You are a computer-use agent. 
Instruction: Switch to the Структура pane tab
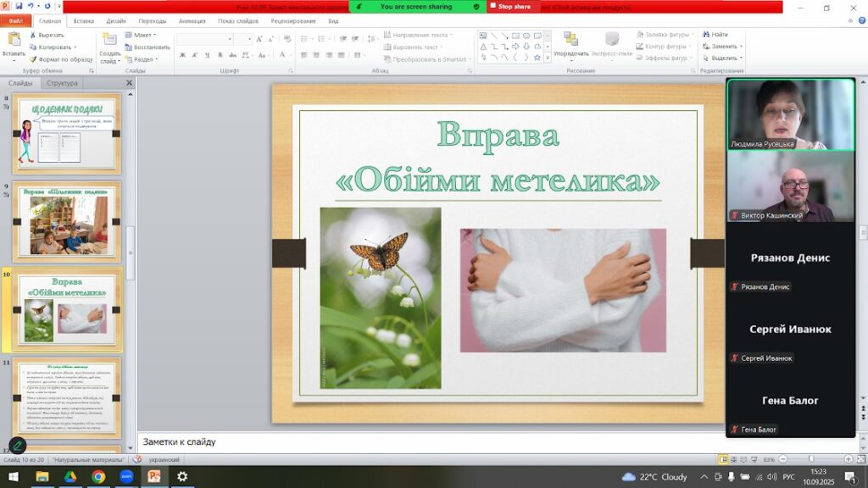pyautogui.click(x=62, y=83)
